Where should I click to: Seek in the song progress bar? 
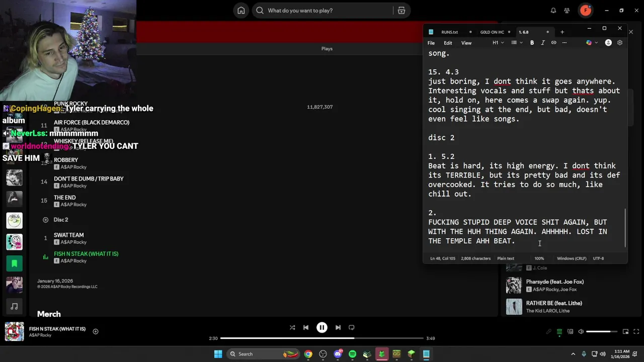point(322,338)
